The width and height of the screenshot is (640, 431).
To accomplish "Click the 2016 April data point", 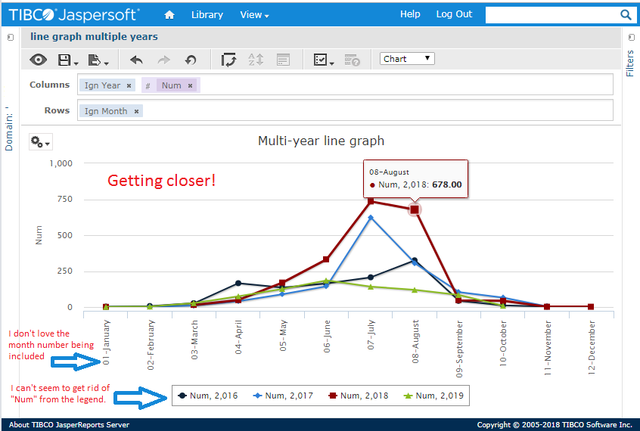I will pyautogui.click(x=238, y=283).
